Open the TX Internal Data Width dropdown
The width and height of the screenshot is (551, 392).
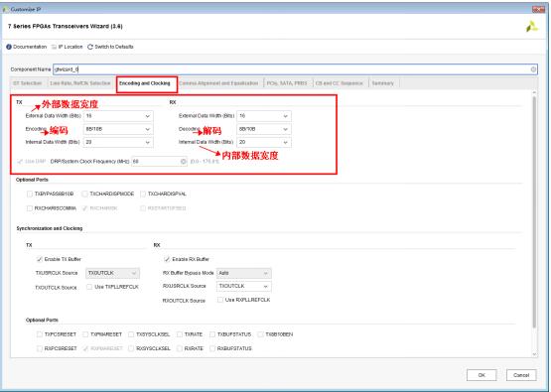(118, 142)
